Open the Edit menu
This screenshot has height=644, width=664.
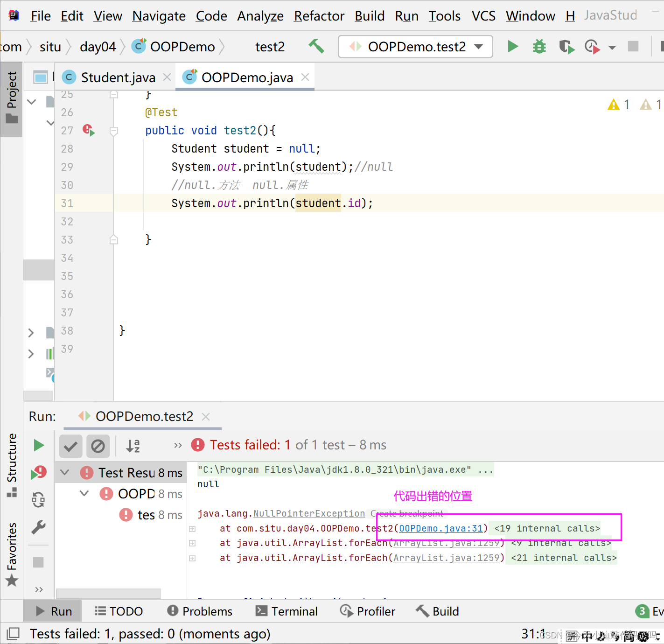[x=72, y=16]
